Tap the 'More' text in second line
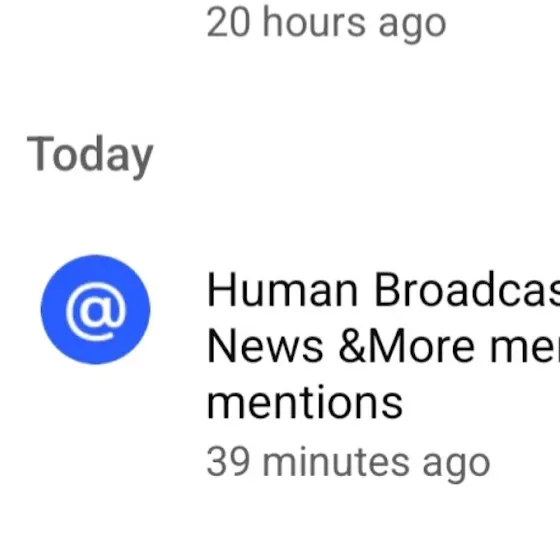Image resolution: width=560 pixels, height=560 pixels. [x=421, y=346]
